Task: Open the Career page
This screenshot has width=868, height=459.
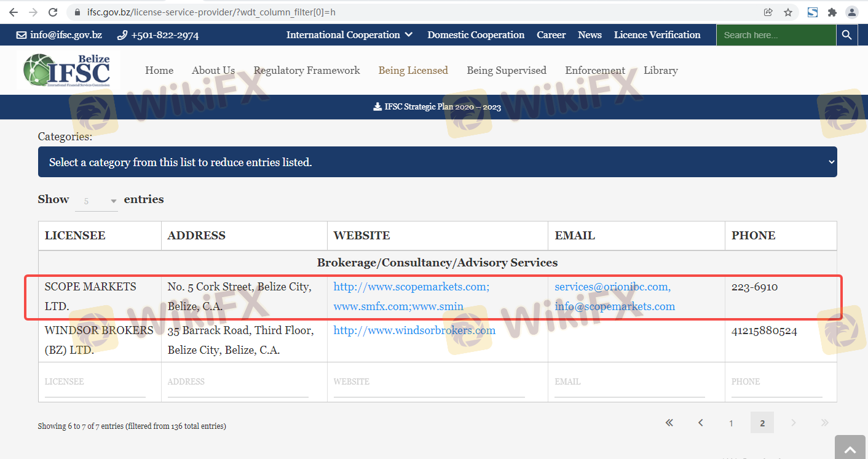Action: [x=551, y=35]
